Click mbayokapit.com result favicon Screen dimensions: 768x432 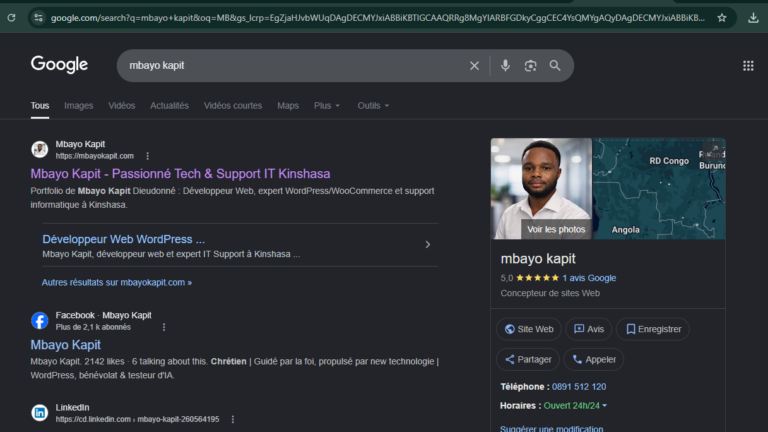click(x=40, y=149)
